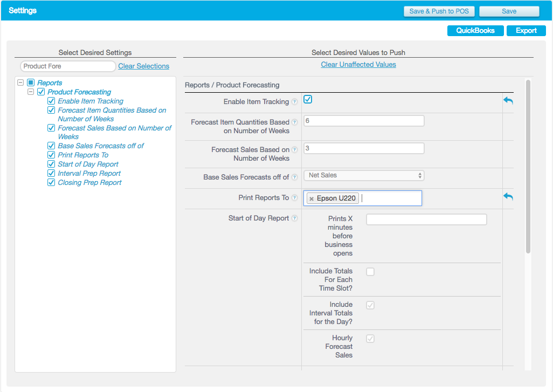The width and height of the screenshot is (553, 392).
Task: Click the help icon beside Base Sales Forecasts
Action: pos(295,177)
